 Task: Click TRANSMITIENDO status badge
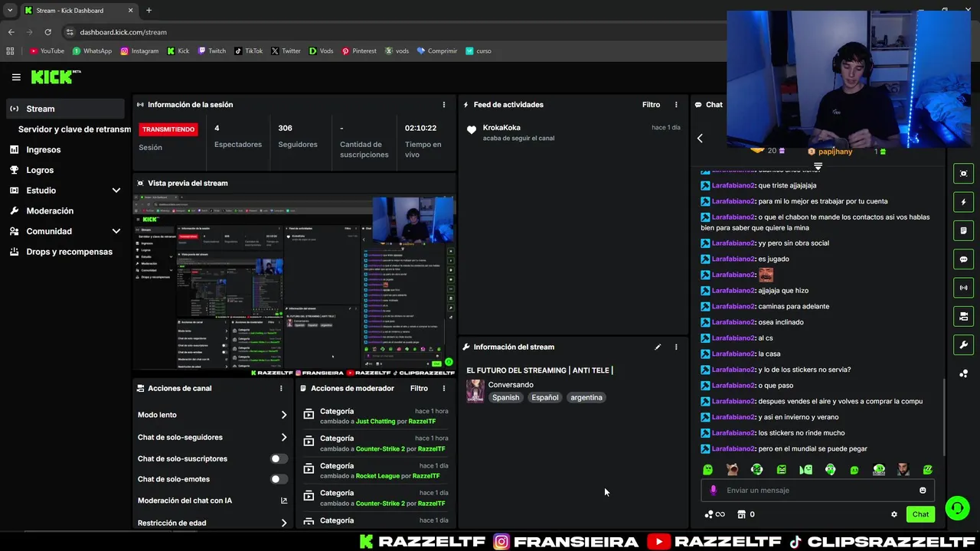[168, 129]
